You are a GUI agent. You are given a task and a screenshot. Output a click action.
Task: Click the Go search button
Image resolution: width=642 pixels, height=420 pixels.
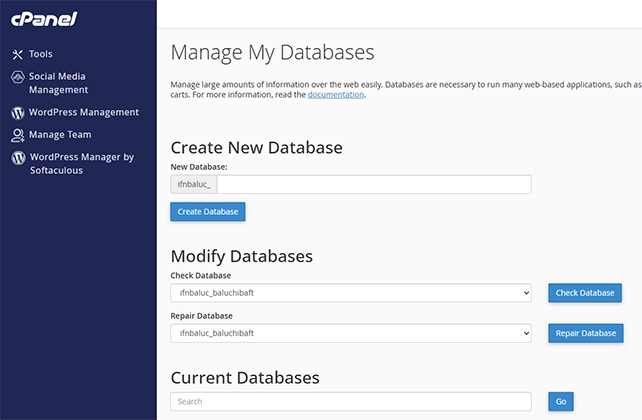coord(561,402)
